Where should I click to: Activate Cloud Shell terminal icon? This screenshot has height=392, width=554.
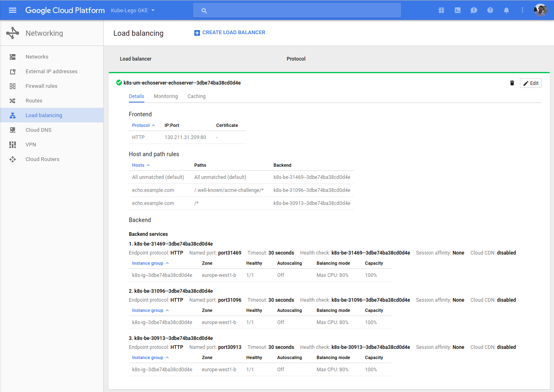pyautogui.click(x=458, y=10)
